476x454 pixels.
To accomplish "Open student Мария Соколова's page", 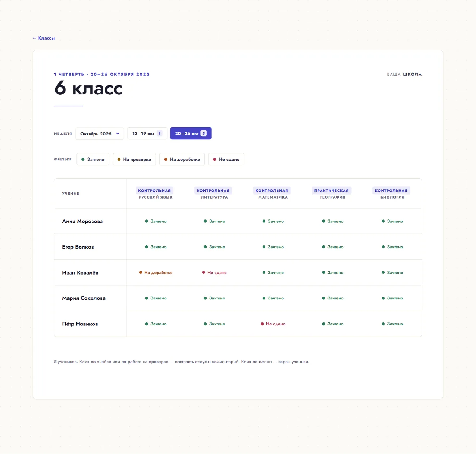I will (x=84, y=298).
